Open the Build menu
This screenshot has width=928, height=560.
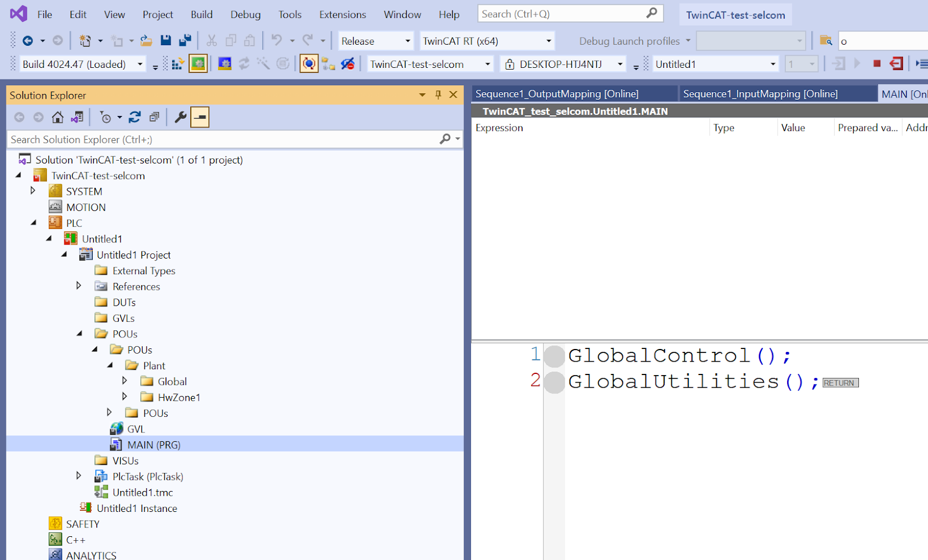(x=202, y=14)
